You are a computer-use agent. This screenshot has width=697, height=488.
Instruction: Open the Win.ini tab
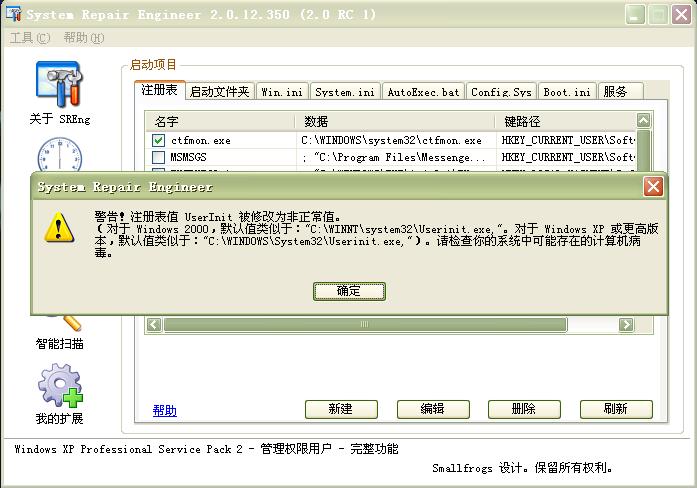pyautogui.click(x=282, y=92)
